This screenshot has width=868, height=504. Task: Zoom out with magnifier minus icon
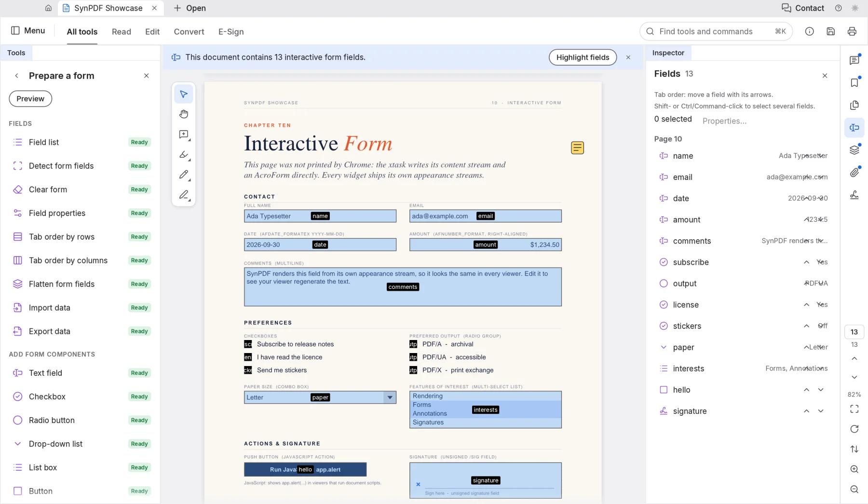pyautogui.click(x=854, y=489)
